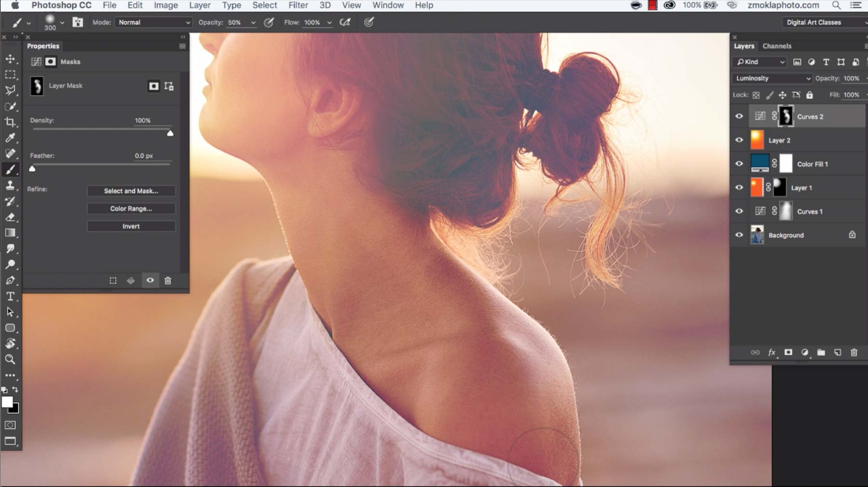Click the Feather slider handle
Image resolution: width=868 pixels, height=487 pixels.
pos(32,168)
